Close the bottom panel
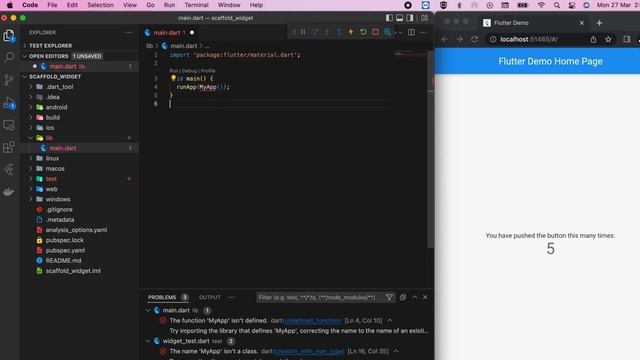Viewport: 640px width, 360px height. point(425,298)
